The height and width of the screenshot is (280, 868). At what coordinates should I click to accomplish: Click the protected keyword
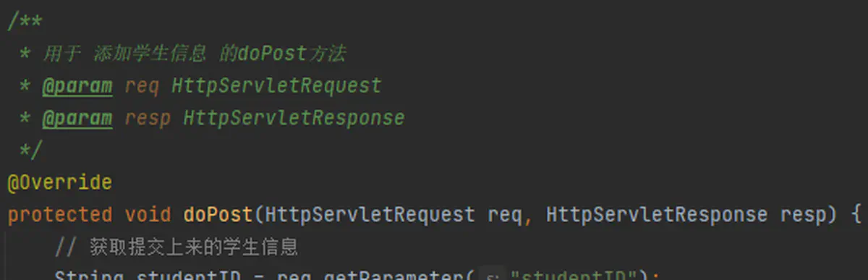tap(60, 215)
